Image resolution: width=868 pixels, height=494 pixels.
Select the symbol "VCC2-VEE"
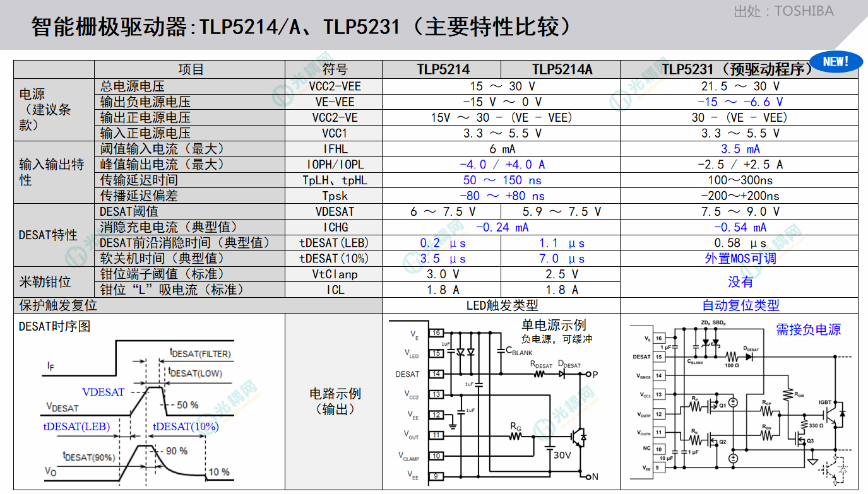334,86
